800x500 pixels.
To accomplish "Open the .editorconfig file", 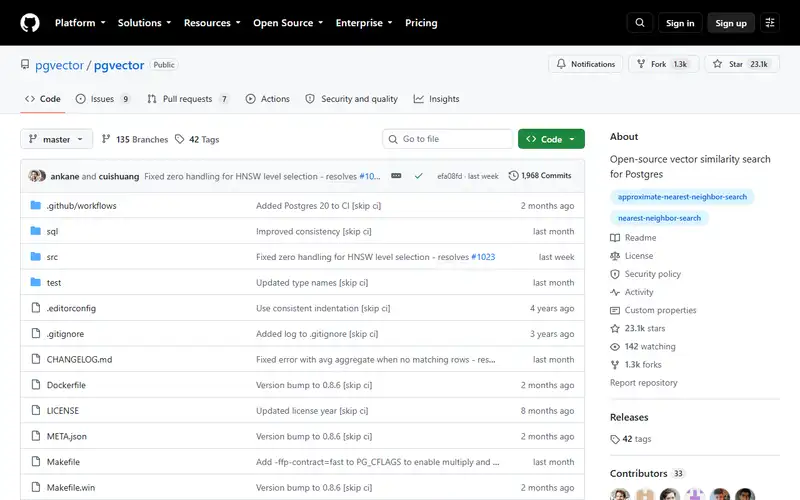I will [x=71, y=308].
